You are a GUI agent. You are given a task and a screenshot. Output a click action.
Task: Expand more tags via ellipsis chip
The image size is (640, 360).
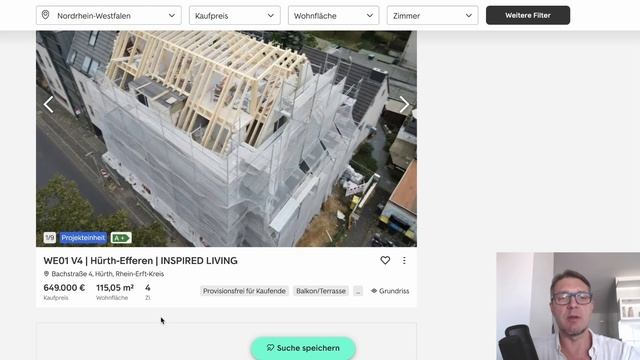click(x=358, y=291)
